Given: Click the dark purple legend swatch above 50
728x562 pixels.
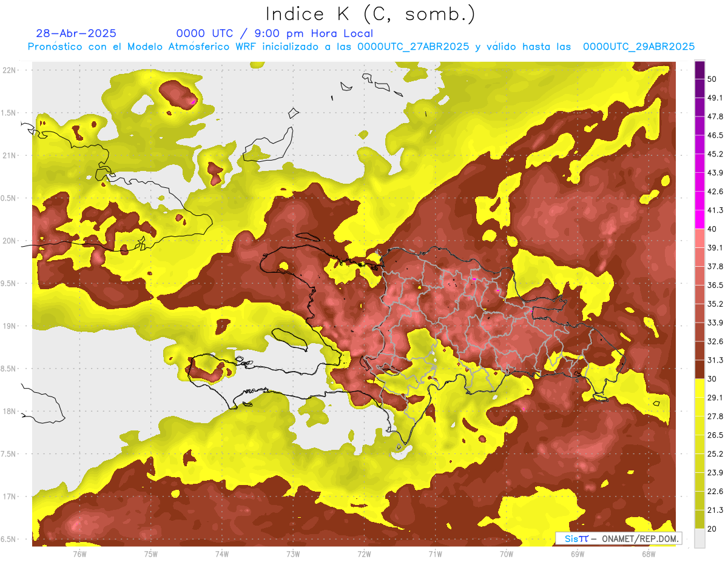Looking at the screenshot, I should pyautogui.click(x=699, y=70).
